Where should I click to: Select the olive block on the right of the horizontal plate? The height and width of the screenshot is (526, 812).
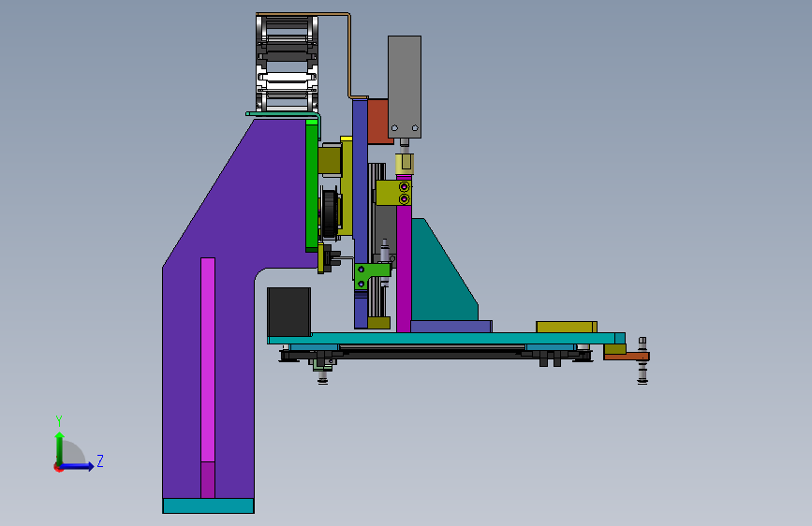click(x=567, y=327)
